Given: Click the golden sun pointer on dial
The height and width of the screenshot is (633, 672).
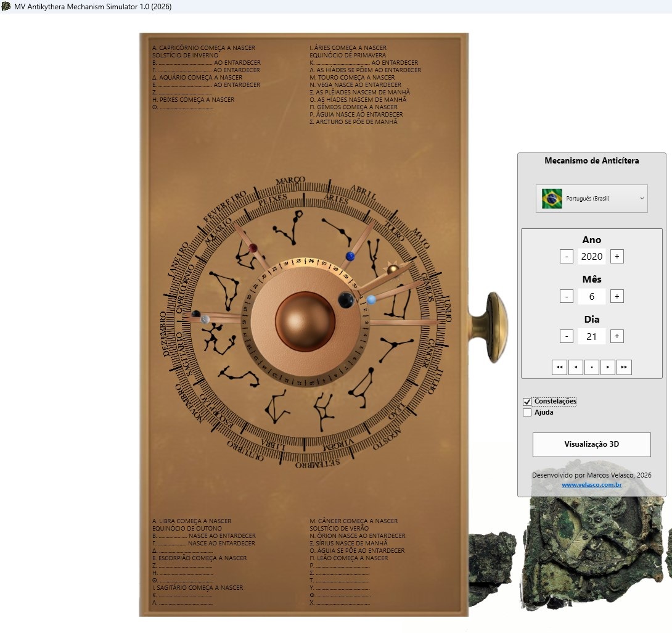Looking at the screenshot, I should point(393,269).
